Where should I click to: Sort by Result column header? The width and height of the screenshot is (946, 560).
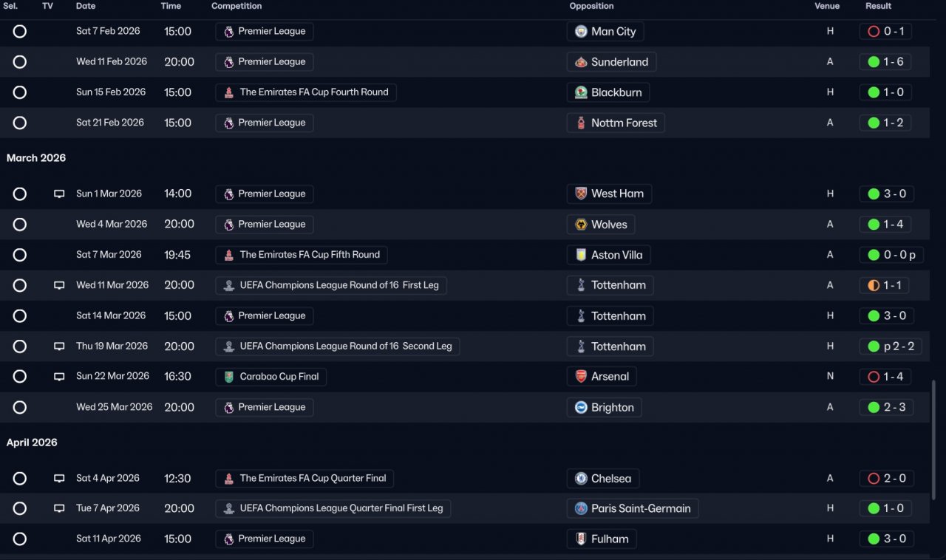878,6
